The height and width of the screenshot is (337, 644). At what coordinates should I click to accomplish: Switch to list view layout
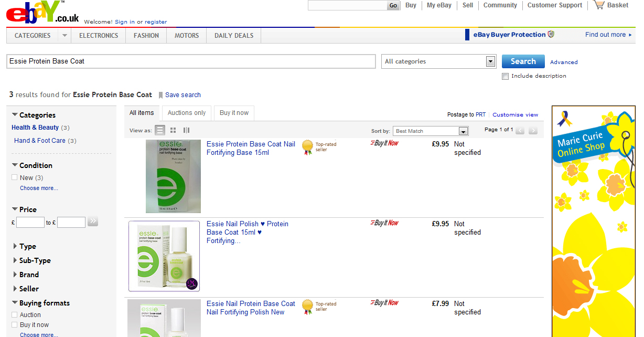(x=160, y=130)
